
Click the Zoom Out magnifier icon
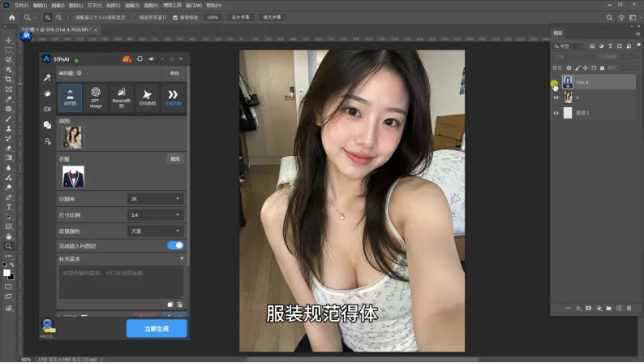coord(58,18)
